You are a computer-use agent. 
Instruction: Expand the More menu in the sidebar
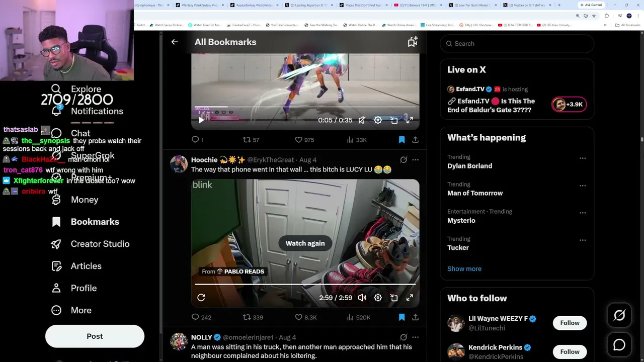click(71, 310)
